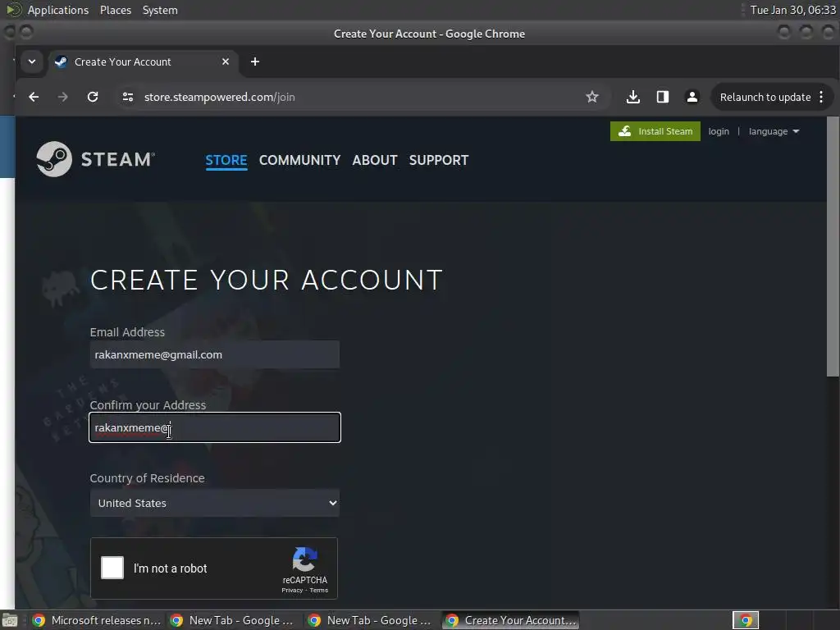Click the clock in the top panel
840x630 pixels.
pyautogui.click(x=793, y=10)
